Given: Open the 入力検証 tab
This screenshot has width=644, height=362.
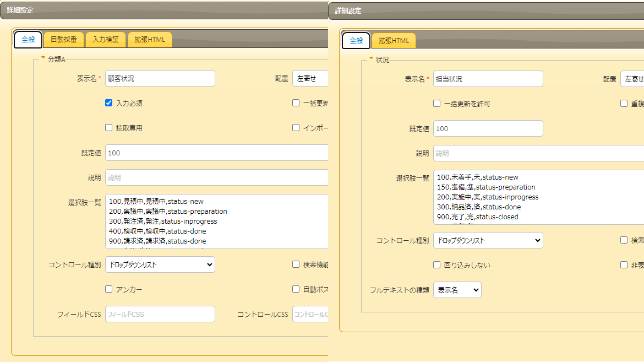Looking at the screenshot, I should (x=106, y=40).
